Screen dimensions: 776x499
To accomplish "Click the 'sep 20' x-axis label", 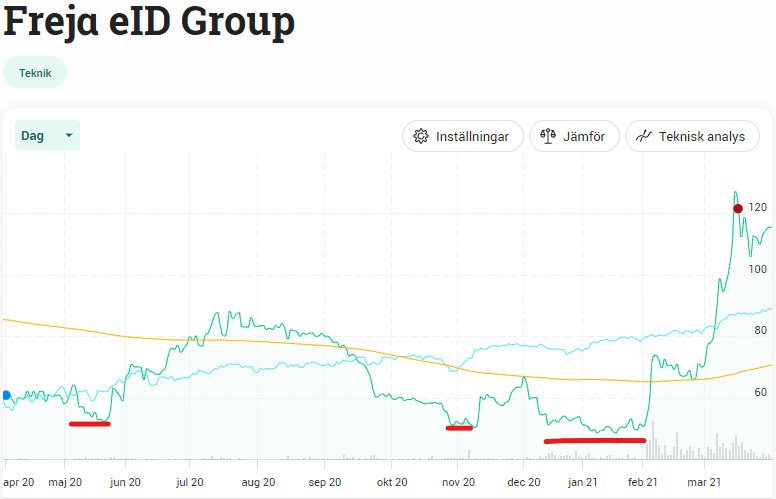I will pos(325,482).
